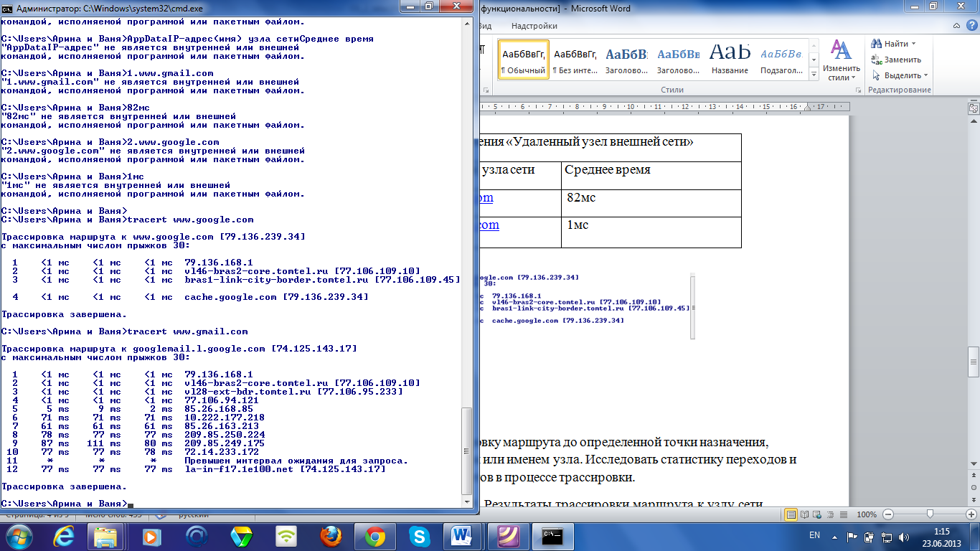Click the 100% zoom level in Word

tap(867, 514)
